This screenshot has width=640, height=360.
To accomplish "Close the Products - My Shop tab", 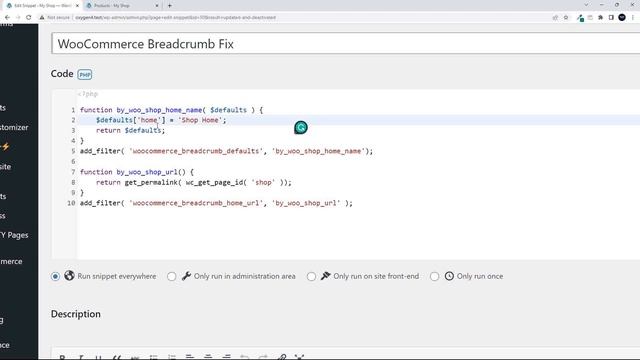I will (x=157, y=6).
